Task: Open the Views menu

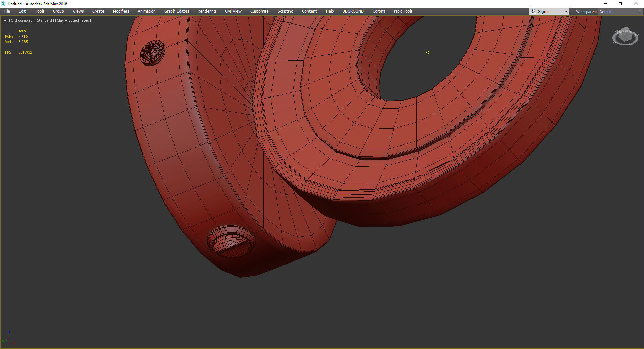Action: [78, 11]
